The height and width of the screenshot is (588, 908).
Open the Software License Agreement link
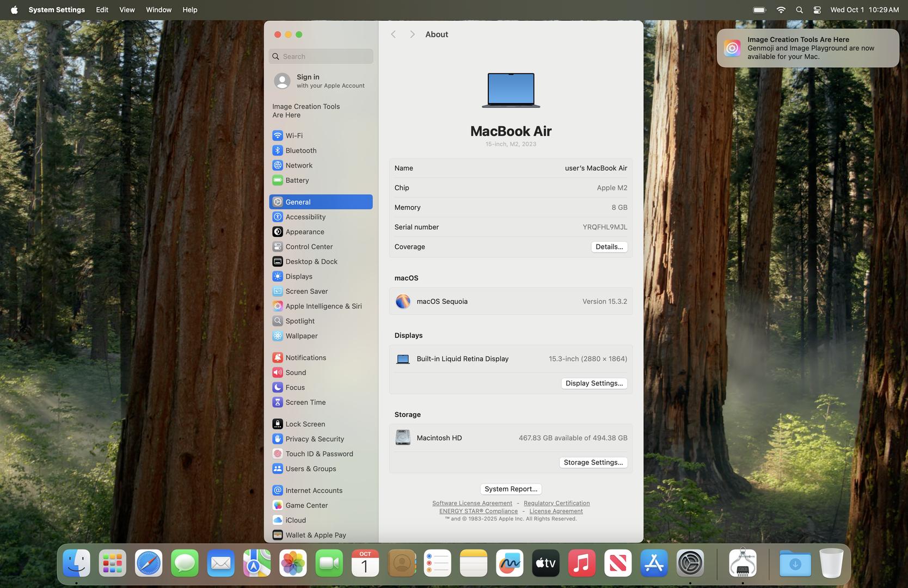pyautogui.click(x=472, y=503)
